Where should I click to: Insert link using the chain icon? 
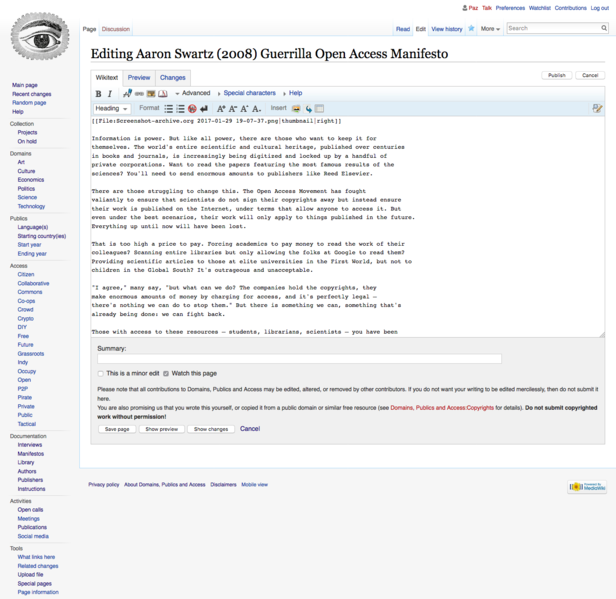pyautogui.click(x=139, y=93)
